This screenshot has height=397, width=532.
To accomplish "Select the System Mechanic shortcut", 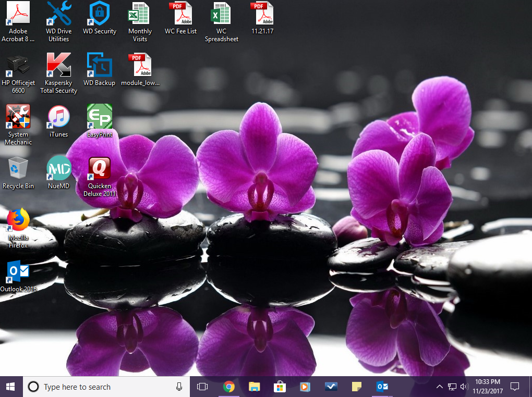I will click(x=18, y=125).
